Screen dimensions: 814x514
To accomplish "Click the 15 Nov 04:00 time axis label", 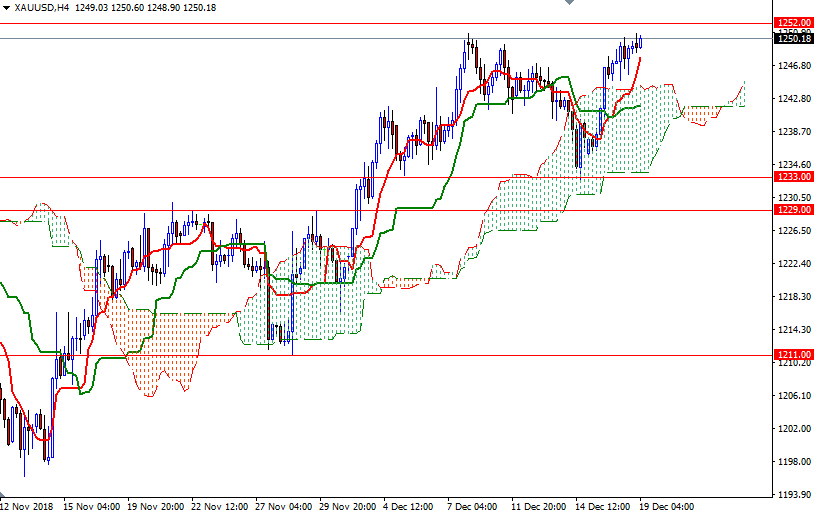I will click(x=91, y=506).
